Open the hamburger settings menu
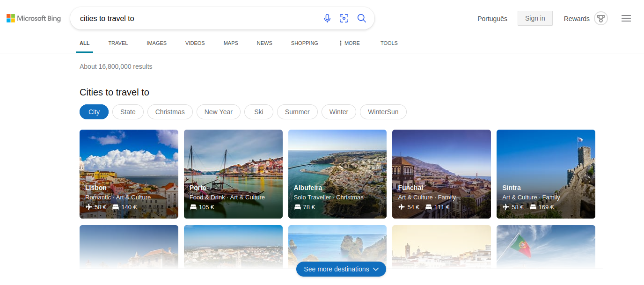This screenshot has height=285, width=644. [626, 19]
